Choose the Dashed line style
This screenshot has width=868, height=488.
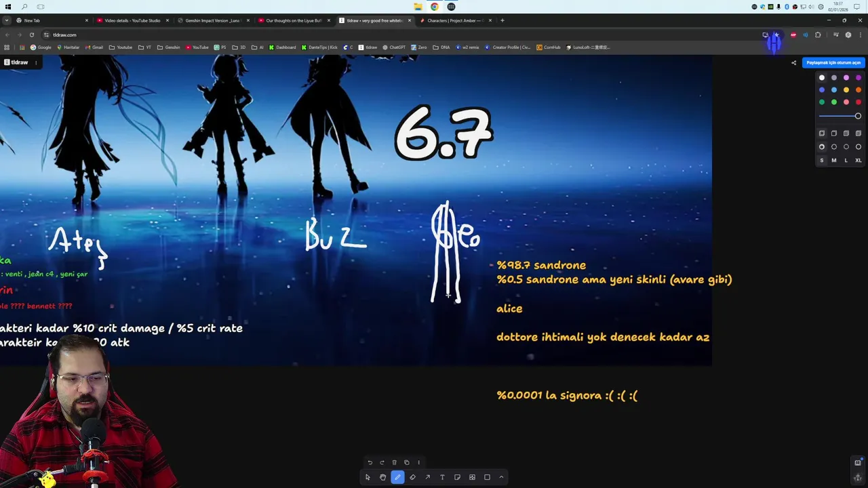834,147
